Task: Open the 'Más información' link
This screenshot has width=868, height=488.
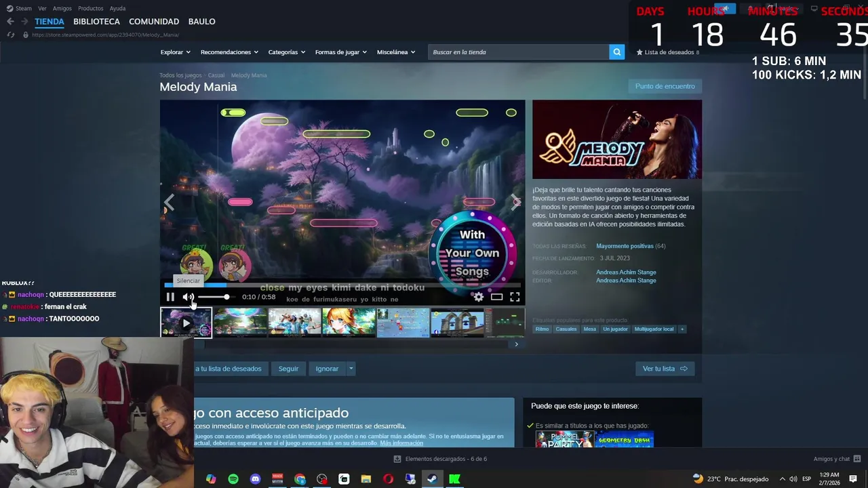Action: click(x=401, y=443)
